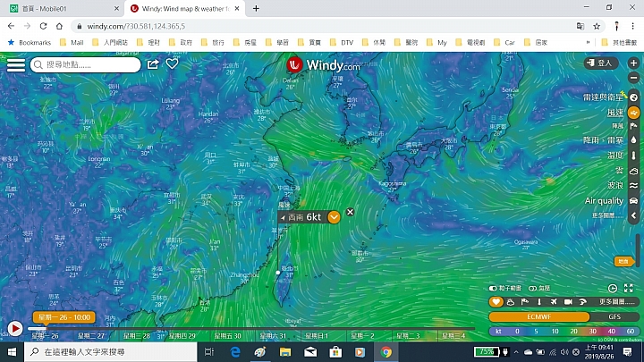The height and width of the screenshot is (362, 644).
Task: Go to browser home page
Action: (x=59, y=26)
